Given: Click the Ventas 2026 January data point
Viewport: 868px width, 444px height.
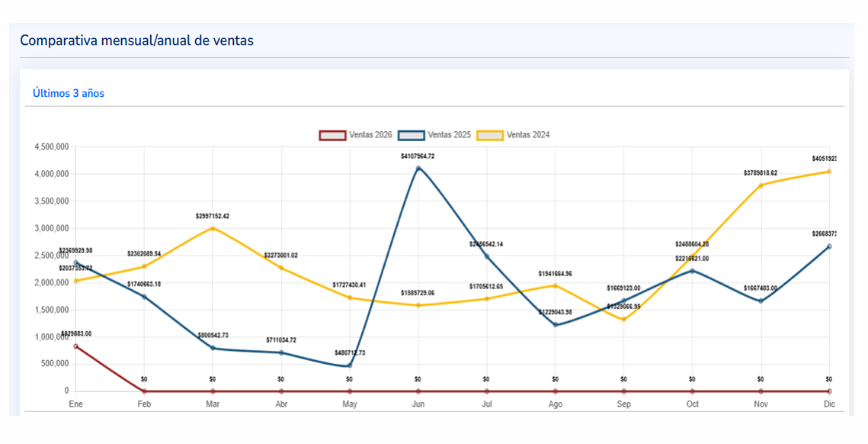Looking at the screenshot, I should 75,346.
